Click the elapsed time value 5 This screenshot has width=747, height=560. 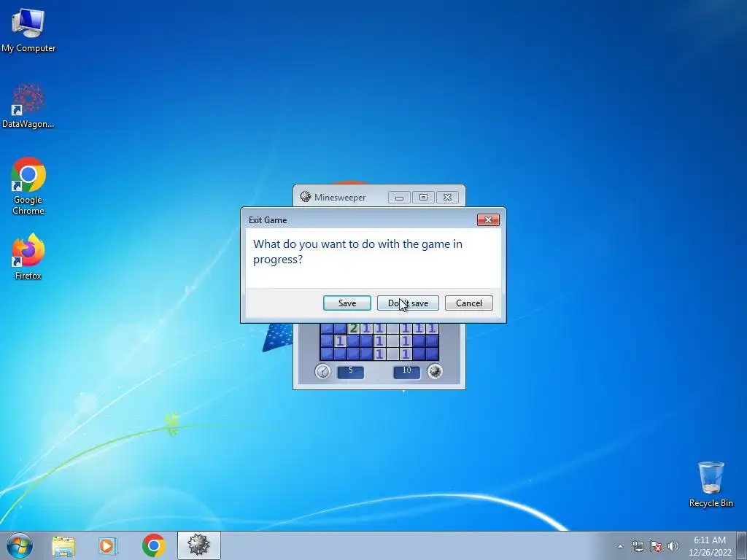click(x=351, y=372)
